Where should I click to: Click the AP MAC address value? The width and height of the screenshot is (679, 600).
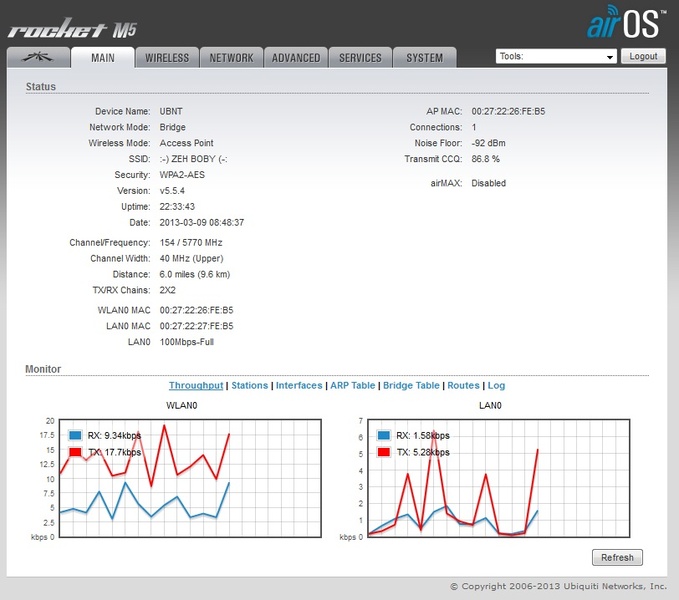pos(508,111)
